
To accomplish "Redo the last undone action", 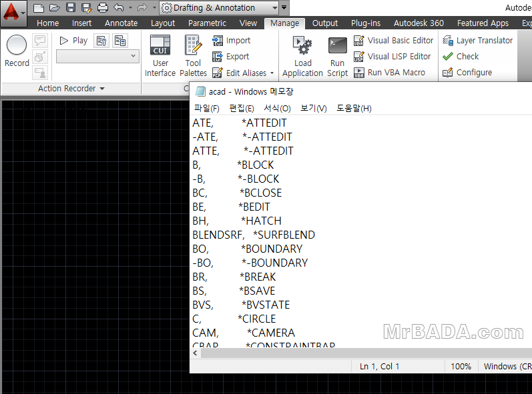I will [x=142, y=8].
